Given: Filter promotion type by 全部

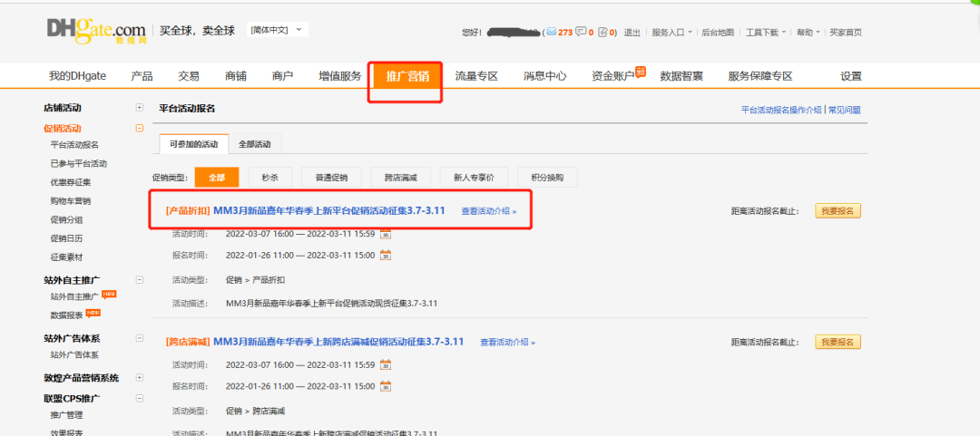Looking at the screenshot, I should point(217,178).
